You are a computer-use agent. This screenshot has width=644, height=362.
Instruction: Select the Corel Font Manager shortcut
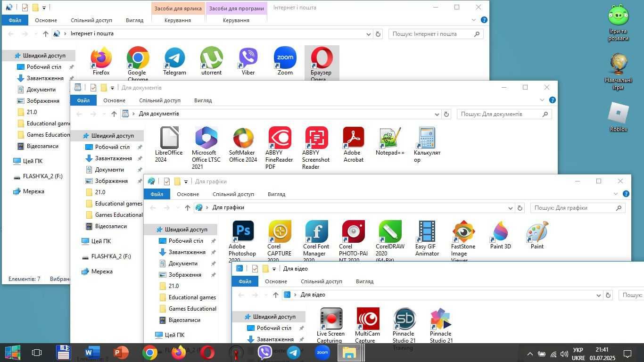tap(316, 240)
